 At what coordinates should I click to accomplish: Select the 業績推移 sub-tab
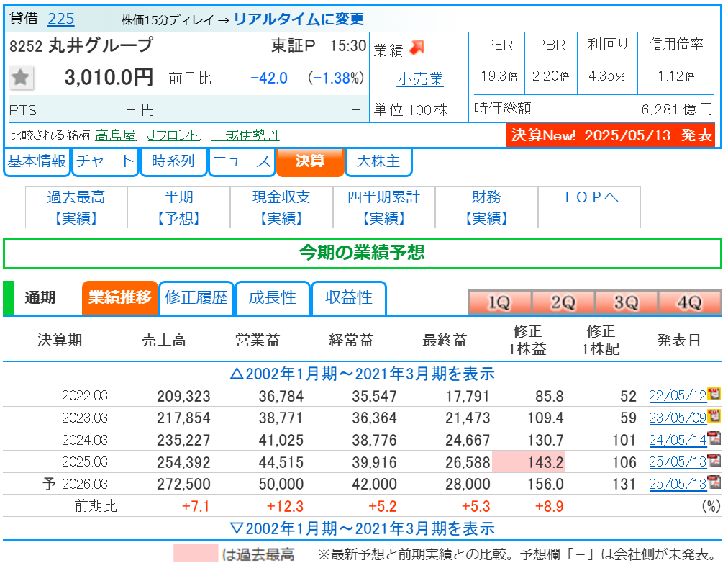120,297
